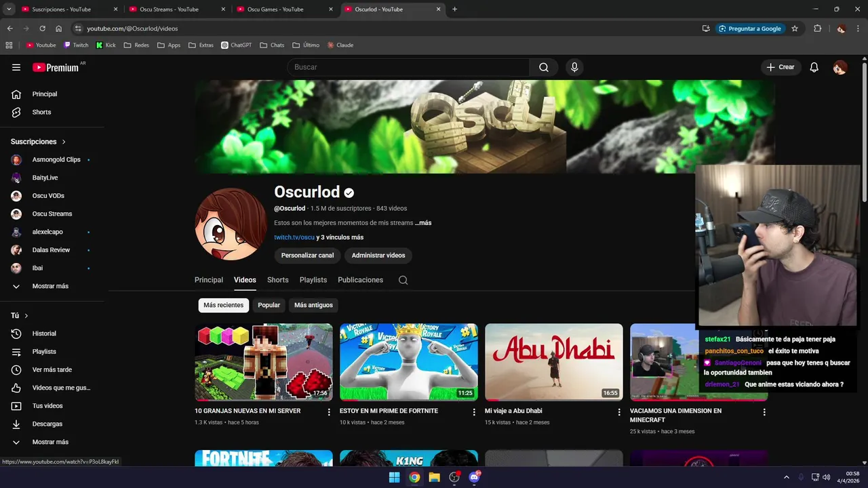Open the account avatar menu in YouTube
Screen dimensions: 868x488
840,67
